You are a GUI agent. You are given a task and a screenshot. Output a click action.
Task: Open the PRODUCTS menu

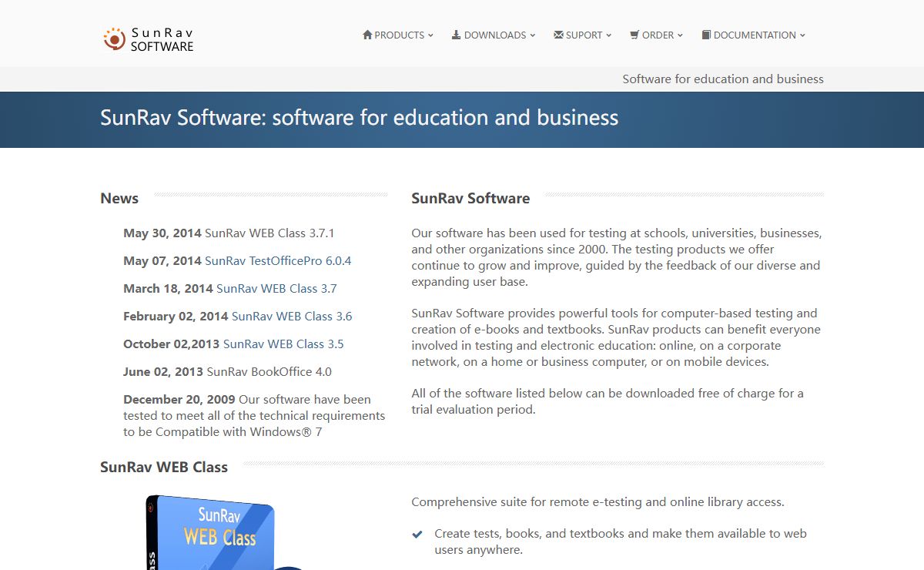pos(398,35)
